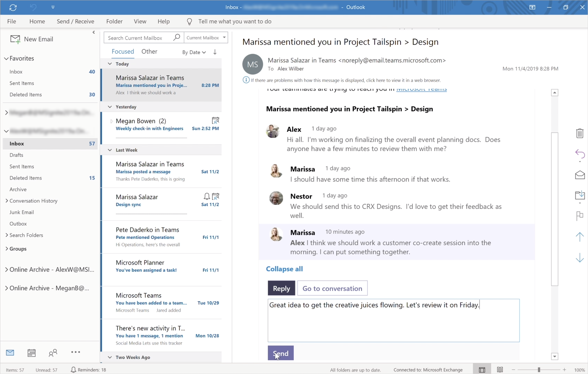Open the Help ribbon tab
Image resolution: width=588 pixels, height=374 pixels.
164,22
